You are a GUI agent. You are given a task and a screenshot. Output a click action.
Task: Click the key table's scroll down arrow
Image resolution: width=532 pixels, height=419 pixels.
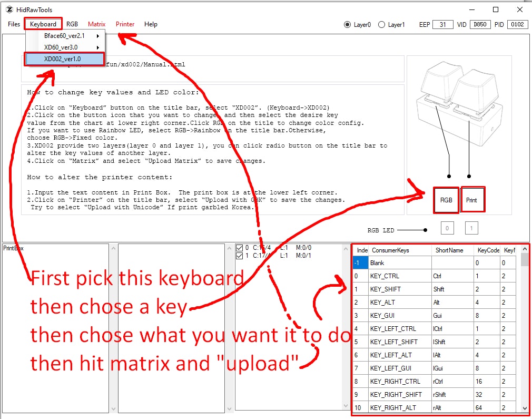tap(525, 408)
